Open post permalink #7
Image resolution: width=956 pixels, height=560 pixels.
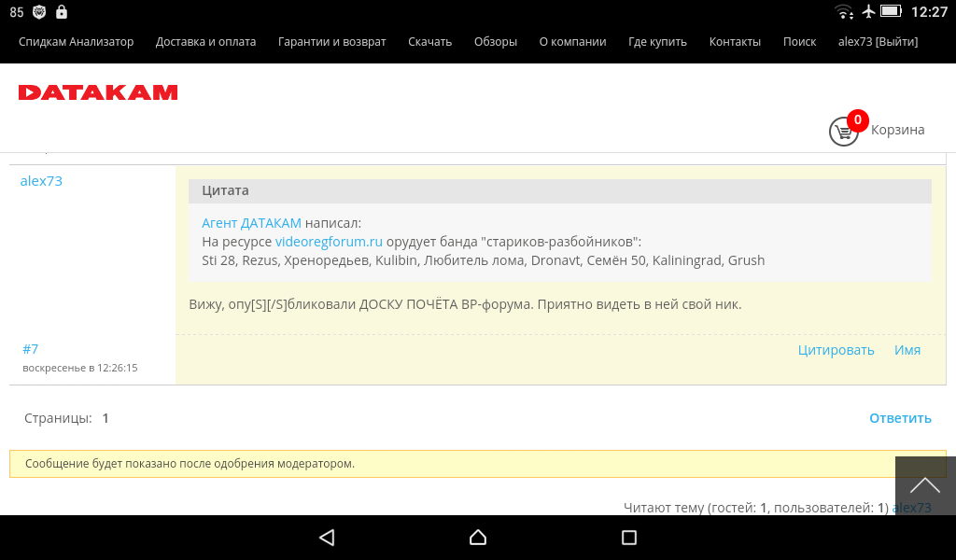pyautogui.click(x=31, y=349)
